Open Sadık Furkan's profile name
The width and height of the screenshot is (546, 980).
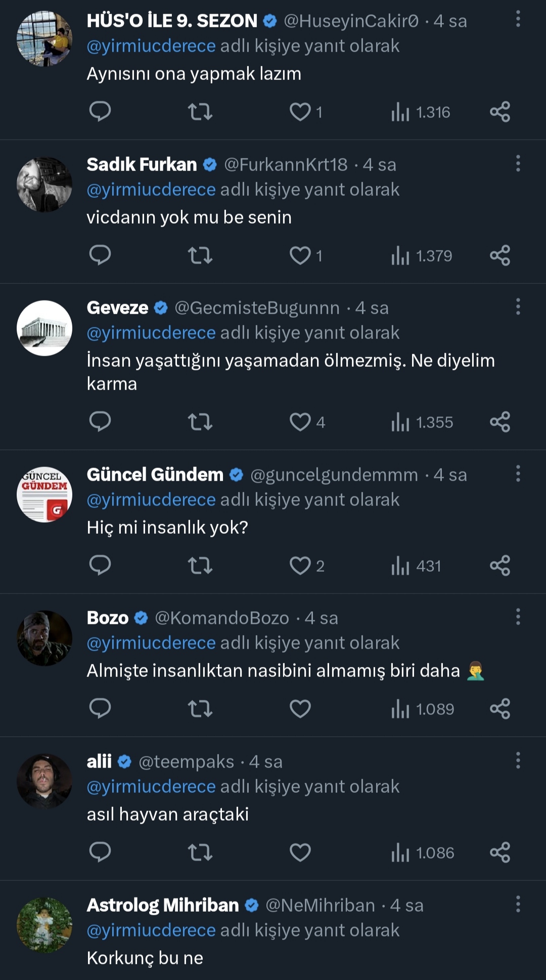[x=142, y=164]
